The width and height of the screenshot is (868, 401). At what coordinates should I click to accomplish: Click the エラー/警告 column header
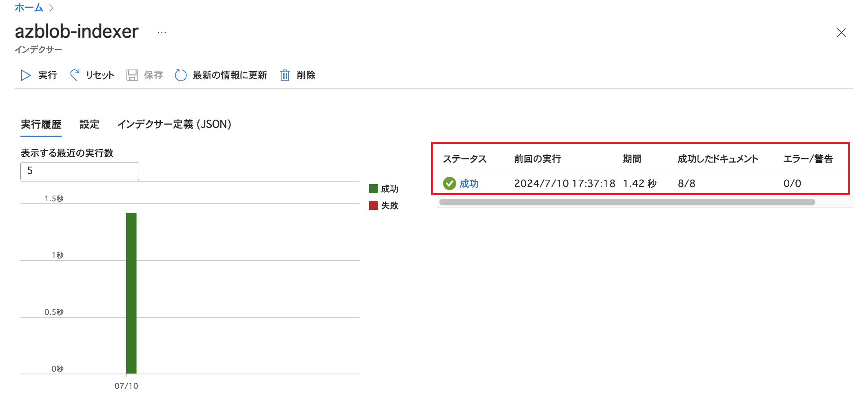(808, 159)
